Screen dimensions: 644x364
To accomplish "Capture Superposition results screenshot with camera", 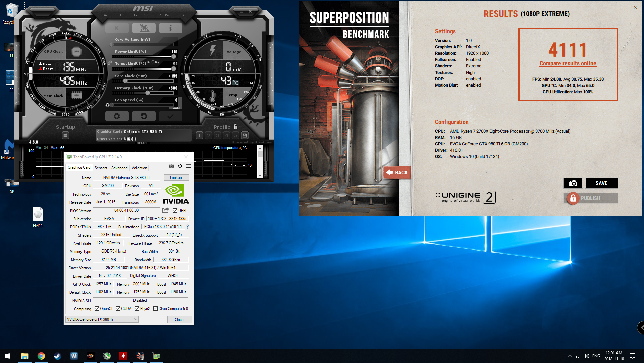I will click(573, 183).
